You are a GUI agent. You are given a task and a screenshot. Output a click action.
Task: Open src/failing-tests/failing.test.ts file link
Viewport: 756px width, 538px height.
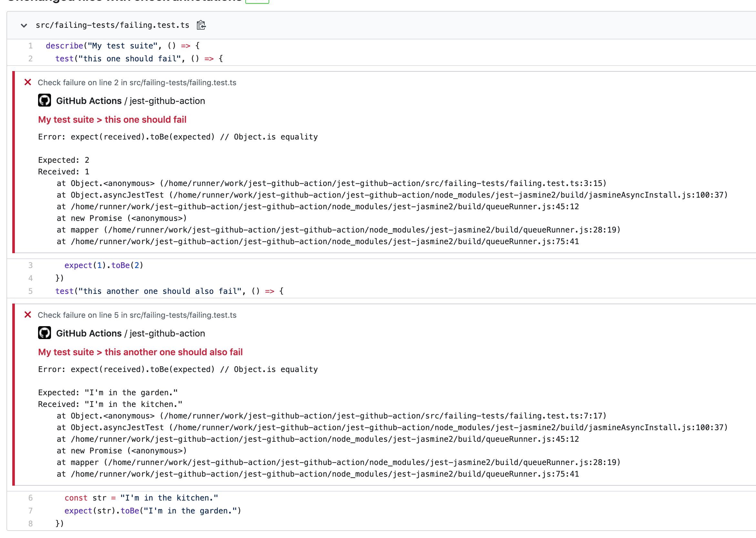point(112,25)
